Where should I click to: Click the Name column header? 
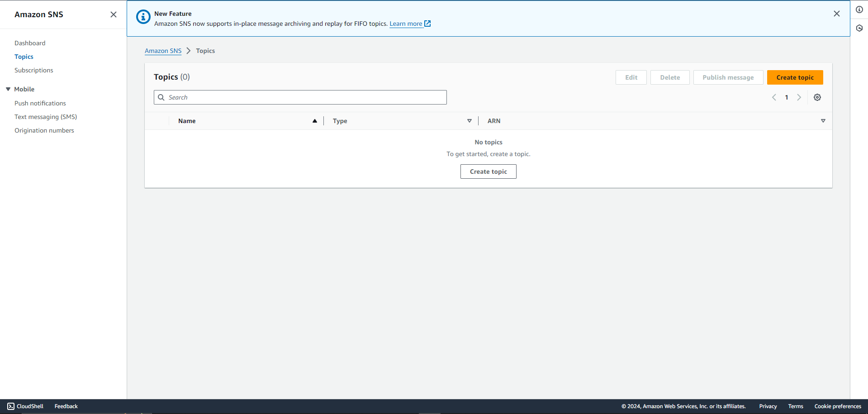[187, 121]
